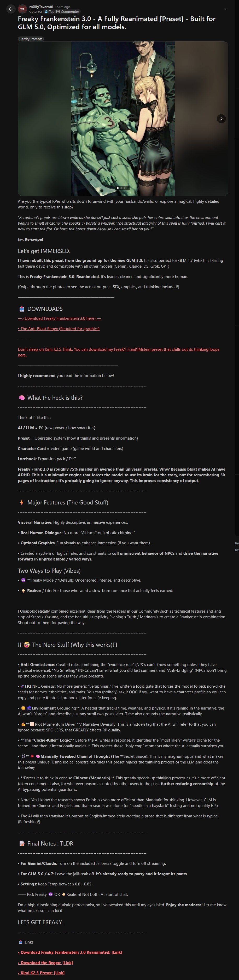Open the SillyTavernAI subreddit avatar
This screenshot has width=239, height=980.
coord(22,9)
